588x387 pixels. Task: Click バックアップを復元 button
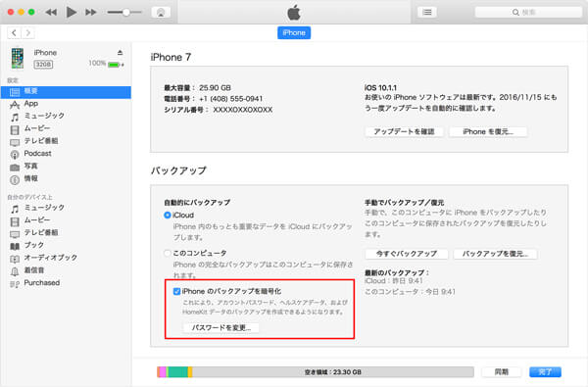pyautogui.click(x=495, y=254)
